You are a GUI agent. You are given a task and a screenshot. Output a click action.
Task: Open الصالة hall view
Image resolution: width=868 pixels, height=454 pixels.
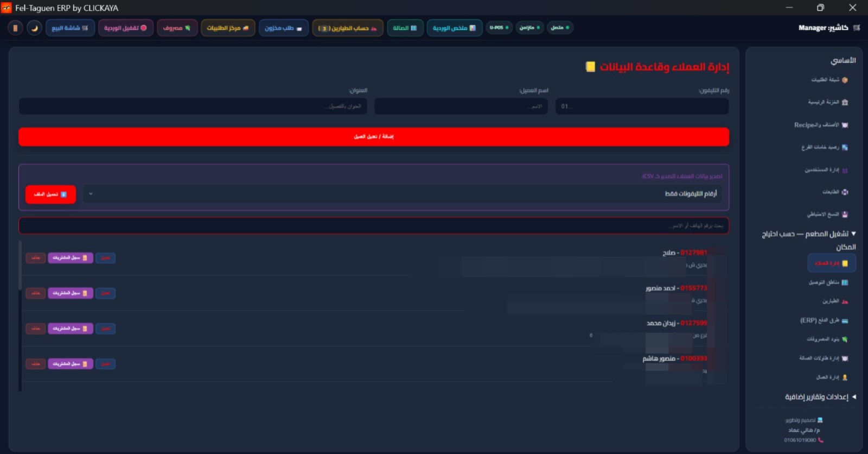(405, 28)
